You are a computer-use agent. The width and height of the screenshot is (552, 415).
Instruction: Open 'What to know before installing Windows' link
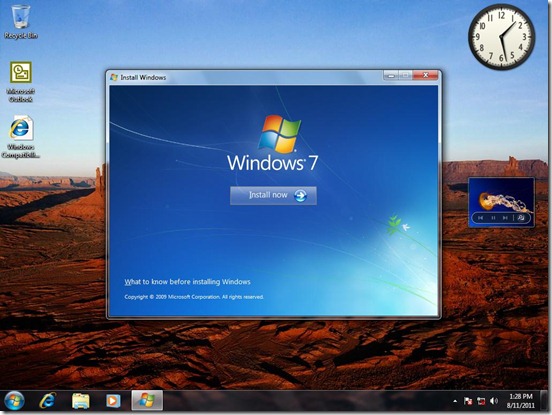[187, 282]
